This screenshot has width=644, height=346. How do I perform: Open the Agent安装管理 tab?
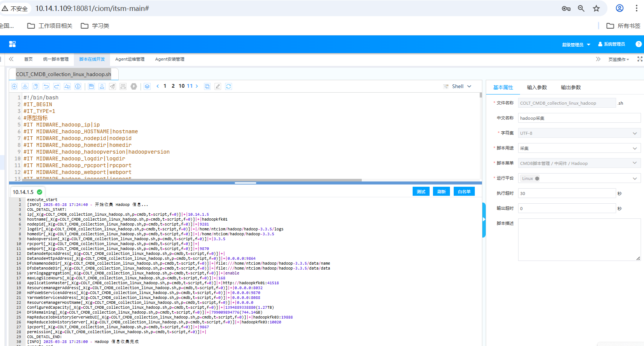pos(170,59)
